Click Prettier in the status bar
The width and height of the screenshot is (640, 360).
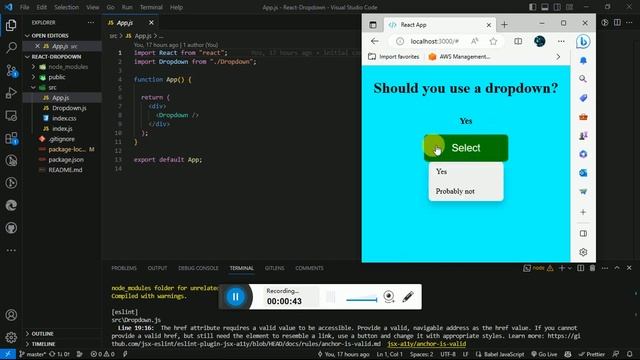(592, 354)
